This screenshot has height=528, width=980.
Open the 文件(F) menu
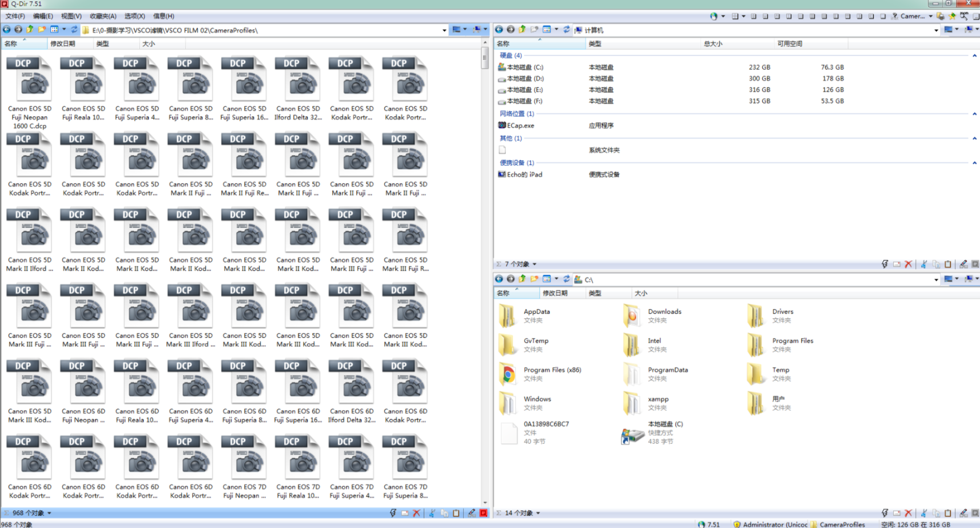point(15,16)
